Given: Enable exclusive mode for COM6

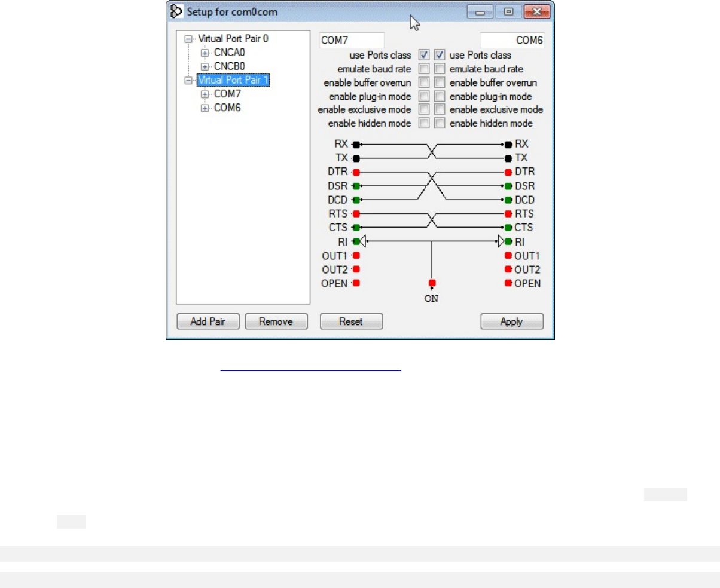Looking at the screenshot, I should tap(440, 109).
